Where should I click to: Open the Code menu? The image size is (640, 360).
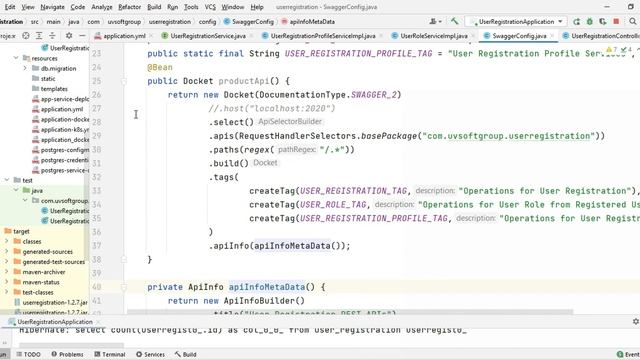tap(78, 7)
